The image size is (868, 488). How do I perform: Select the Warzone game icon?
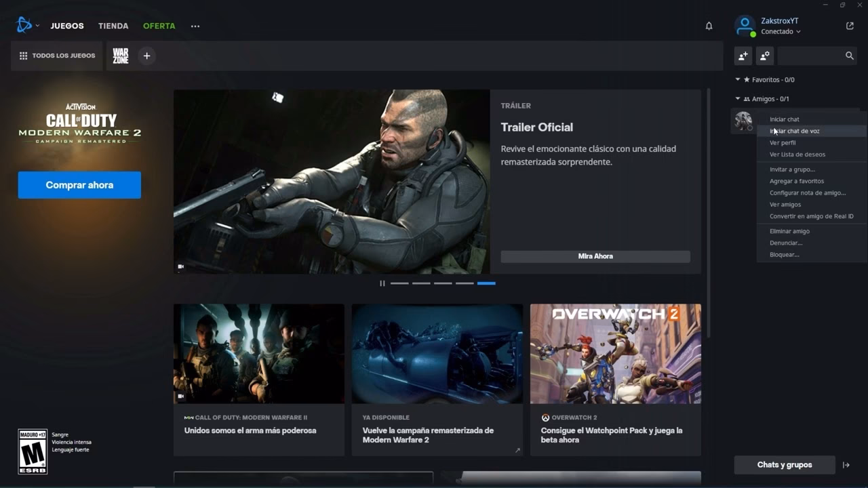121,56
